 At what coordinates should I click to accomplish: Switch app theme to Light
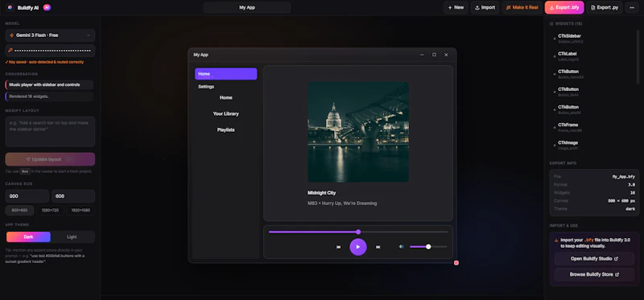[x=72, y=236]
